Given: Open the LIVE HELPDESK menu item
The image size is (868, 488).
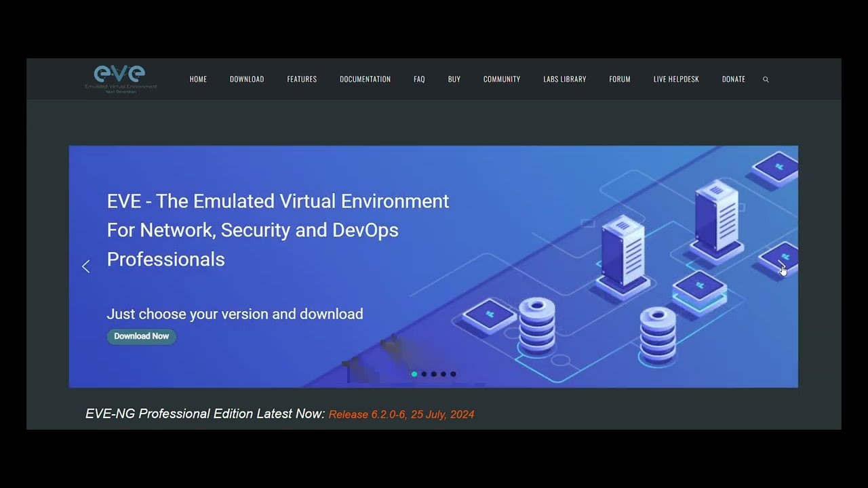Looking at the screenshot, I should [676, 79].
